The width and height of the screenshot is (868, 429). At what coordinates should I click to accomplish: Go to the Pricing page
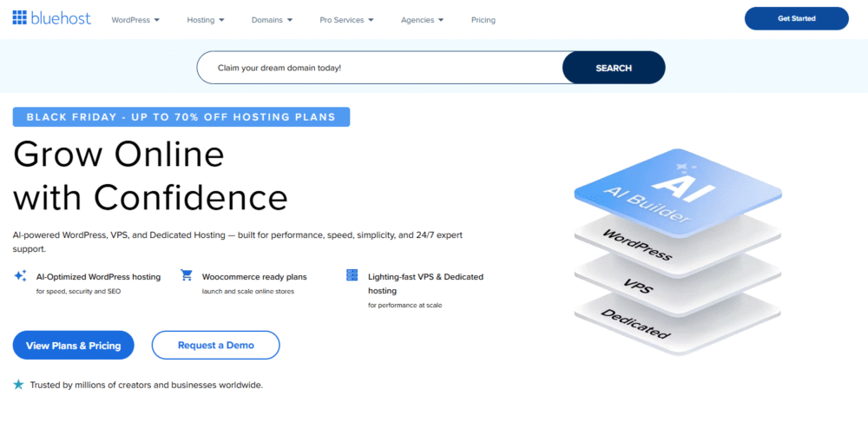coord(483,20)
